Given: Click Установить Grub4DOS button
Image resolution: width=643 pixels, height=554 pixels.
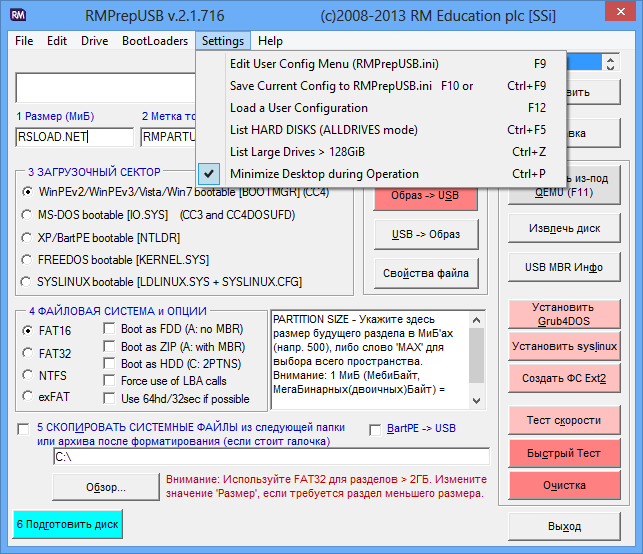Looking at the screenshot, I should [564, 314].
